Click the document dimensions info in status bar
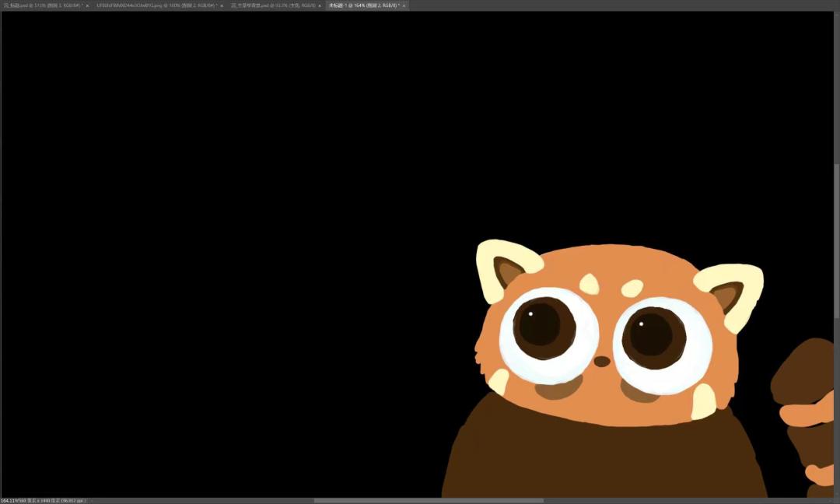 49,501
